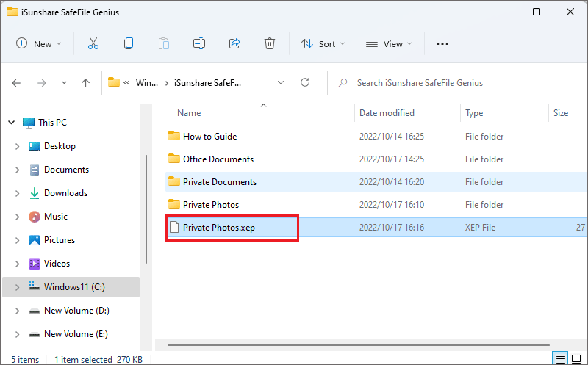Open the See more ellipsis menu
This screenshot has width=588, height=365.
click(x=442, y=44)
